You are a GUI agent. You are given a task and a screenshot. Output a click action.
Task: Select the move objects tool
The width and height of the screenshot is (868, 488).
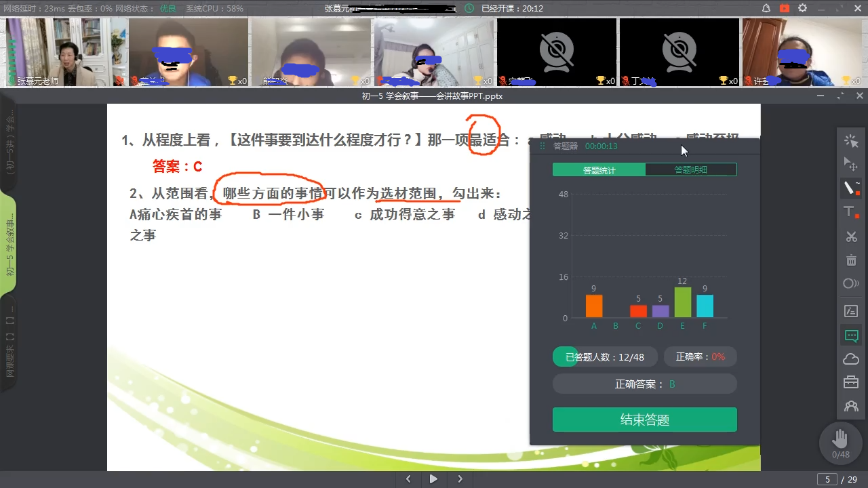click(851, 164)
